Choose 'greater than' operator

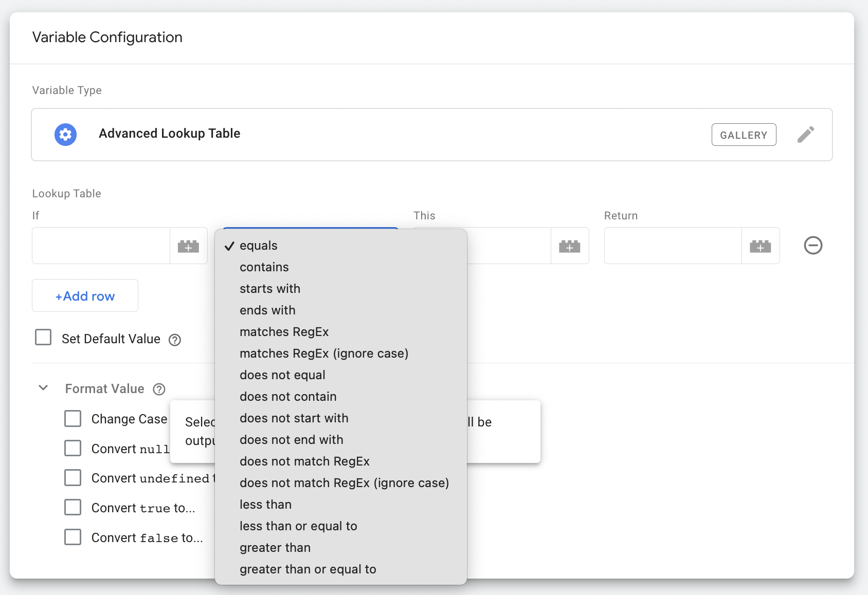(x=341, y=548)
